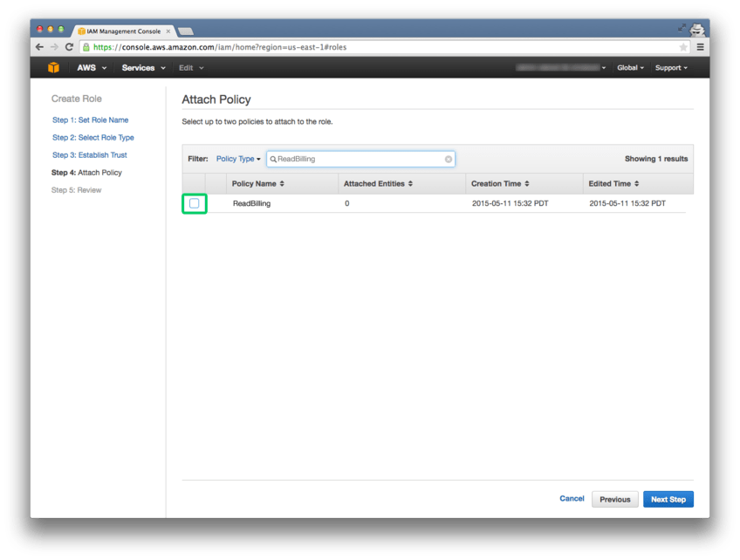Open the Global region dropdown
The height and width of the screenshot is (560, 740).
pyautogui.click(x=630, y=67)
